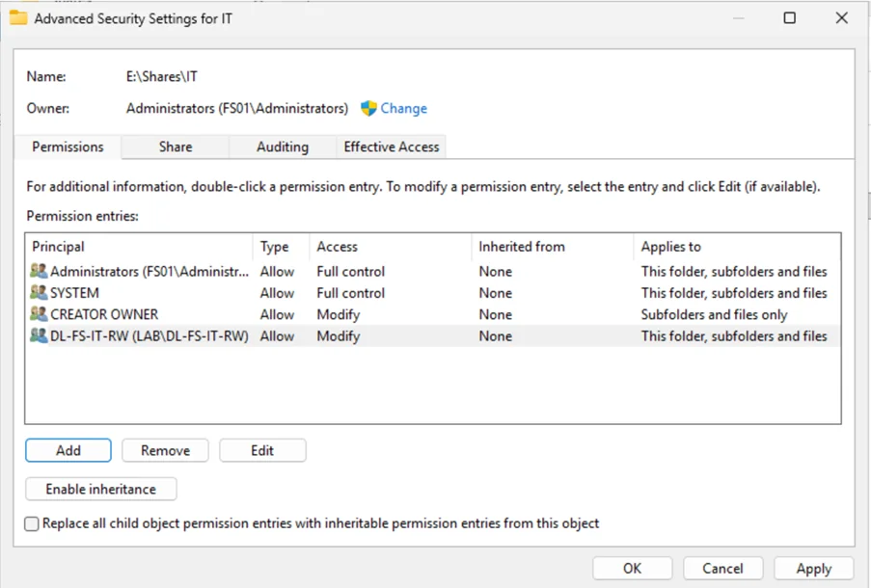The height and width of the screenshot is (588, 871).
Task: Click Enable inheritance button
Action: point(101,489)
